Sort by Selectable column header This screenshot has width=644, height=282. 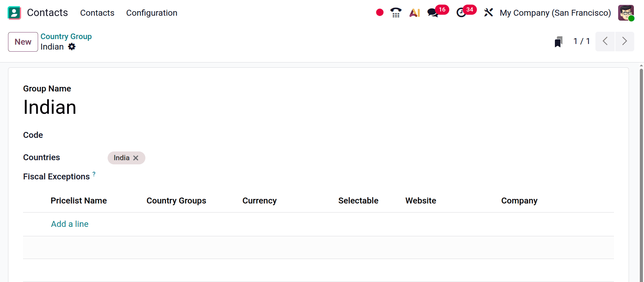pos(358,201)
